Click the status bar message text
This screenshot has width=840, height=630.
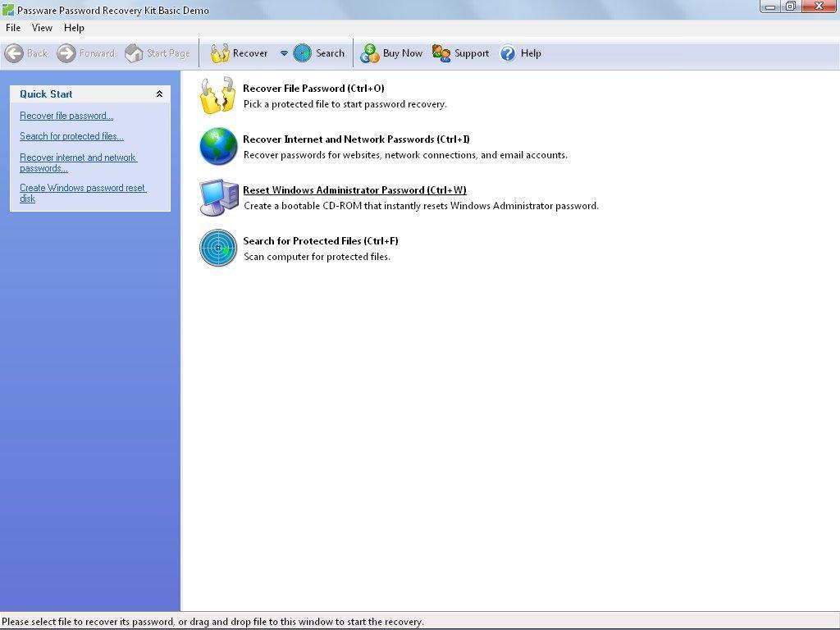click(x=212, y=622)
